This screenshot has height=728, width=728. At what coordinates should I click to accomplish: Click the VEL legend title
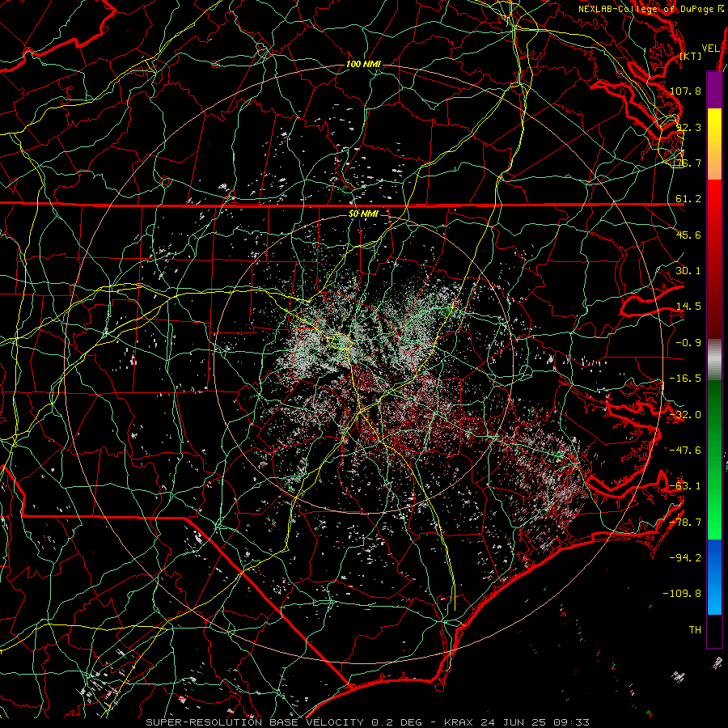point(710,49)
